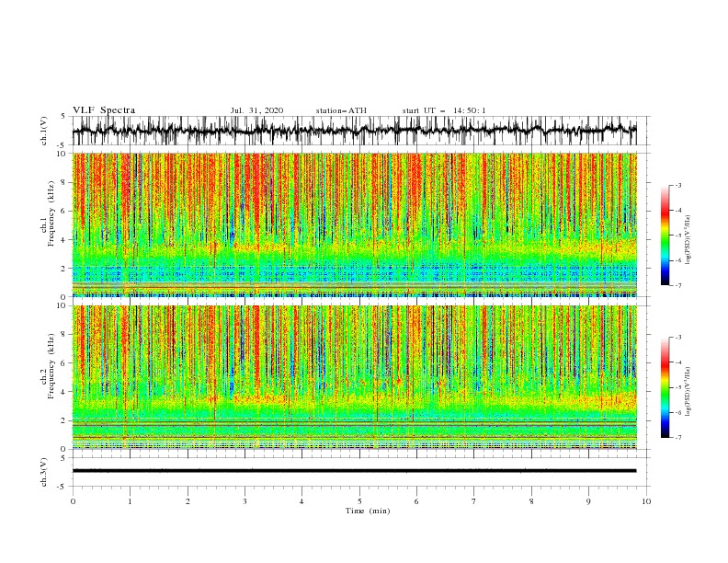The height and width of the screenshot is (563, 728).
Task: Click the "station=ATH" header label
Action: click(x=341, y=110)
